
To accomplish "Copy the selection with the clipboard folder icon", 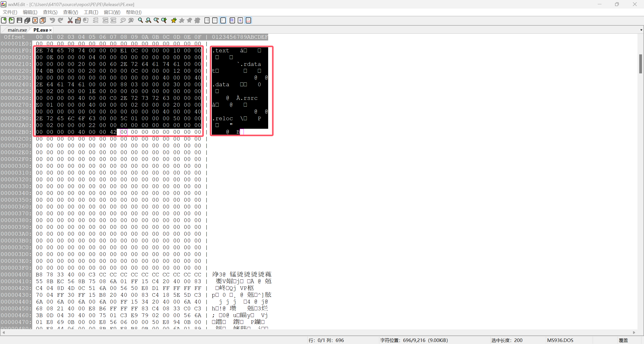I will (78, 20).
